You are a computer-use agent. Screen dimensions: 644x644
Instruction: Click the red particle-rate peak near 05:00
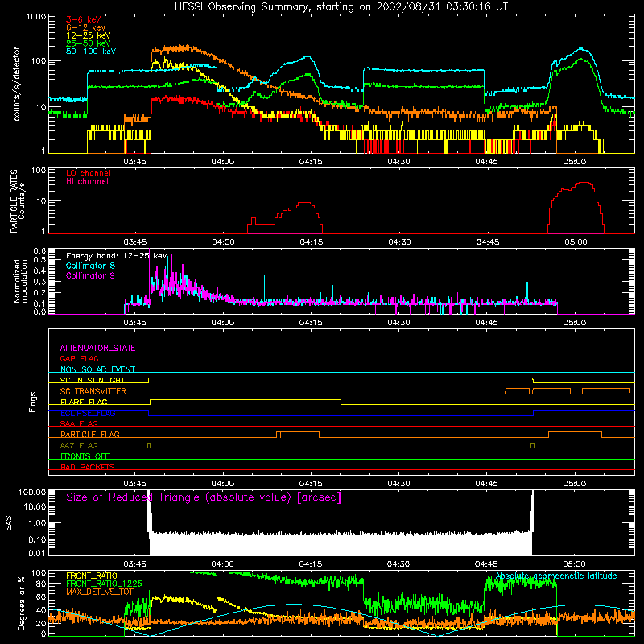tap(584, 183)
